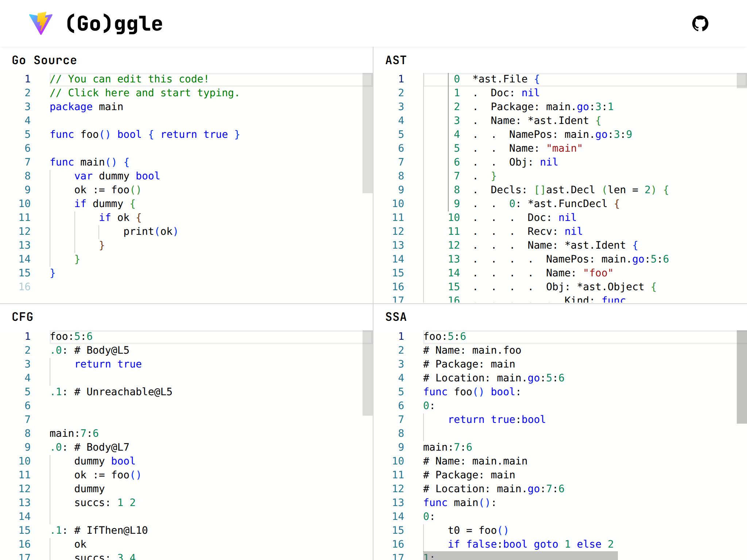Click the (Go)ggle title text
The width and height of the screenshot is (747, 560).
click(114, 24)
